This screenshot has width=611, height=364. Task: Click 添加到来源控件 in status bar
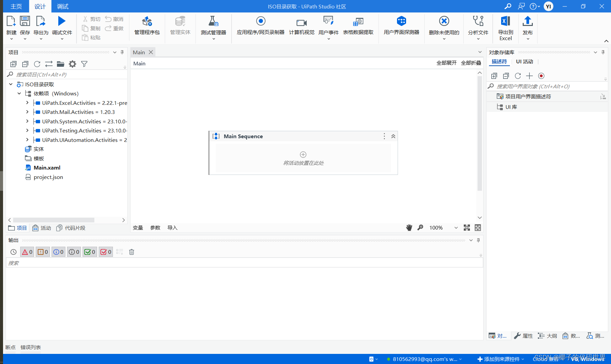pyautogui.click(x=501, y=359)
